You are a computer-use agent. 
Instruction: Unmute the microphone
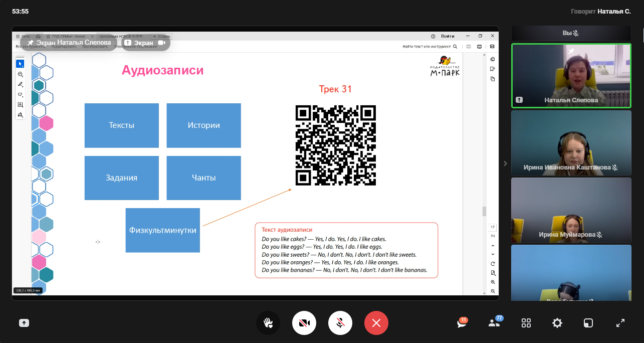tap(340, 323)
